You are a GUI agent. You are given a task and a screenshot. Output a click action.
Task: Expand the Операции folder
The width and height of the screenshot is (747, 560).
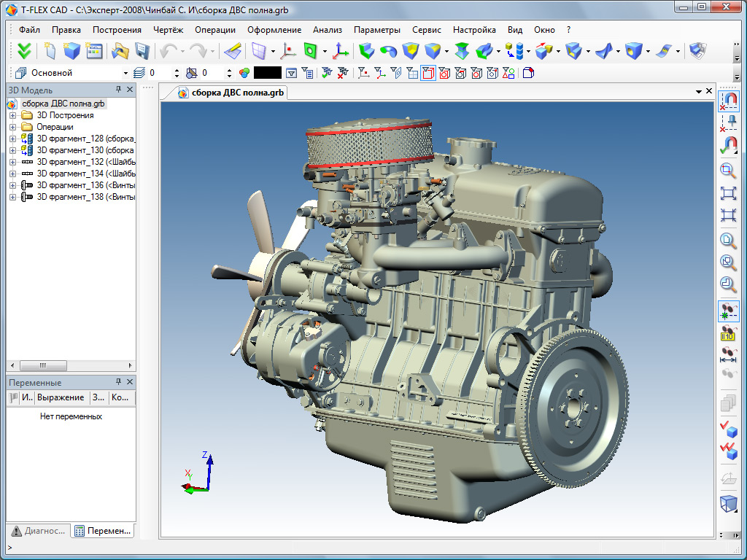[x=13, y=127]
